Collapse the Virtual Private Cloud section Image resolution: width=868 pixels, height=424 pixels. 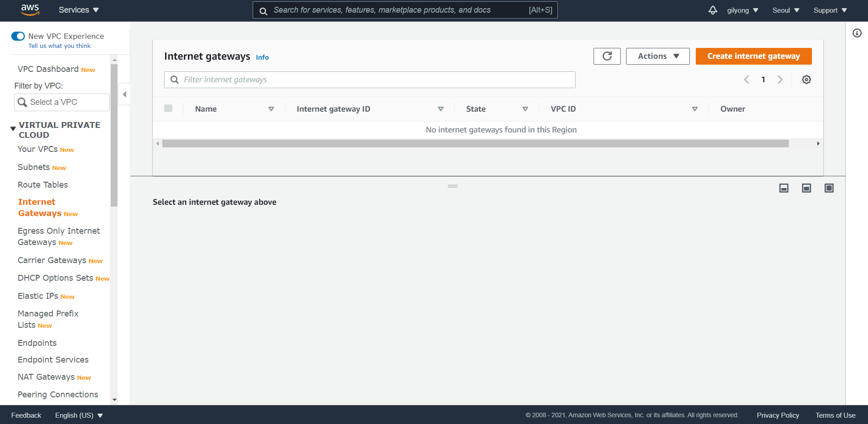[x=13, y=129]
